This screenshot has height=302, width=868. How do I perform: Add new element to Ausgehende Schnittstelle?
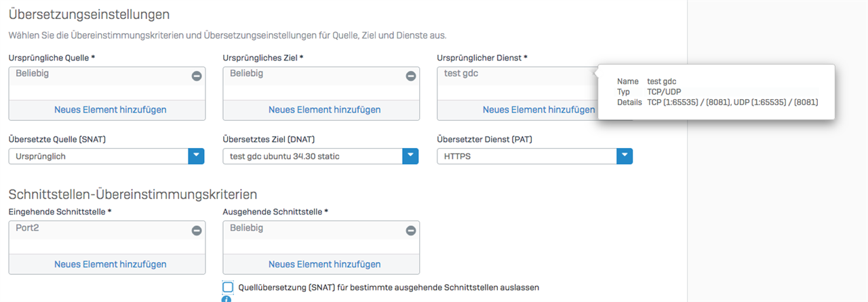(x=324, y=264)
